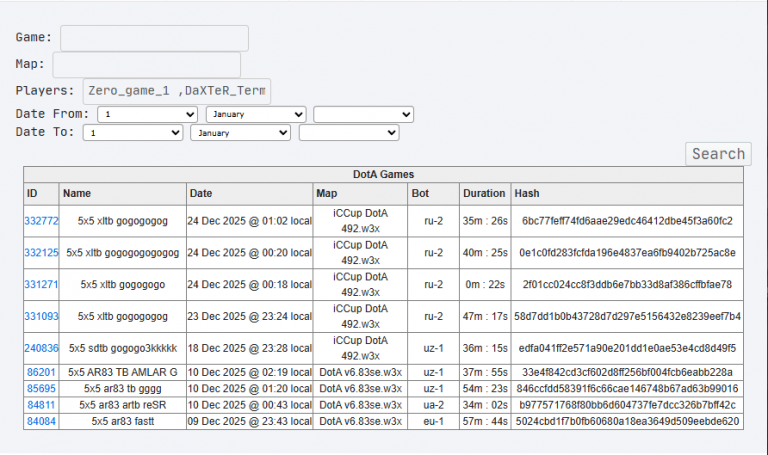768x455 pixels.
Task: Click duration '47m : 17s'
Action: click(x=485, y=316)
